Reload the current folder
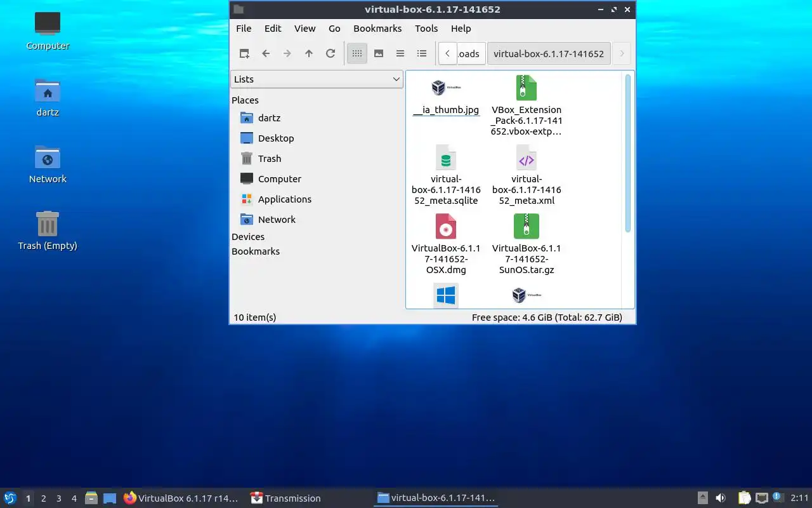This screenshot has height=508, width=812. click(x=331, y=54)
